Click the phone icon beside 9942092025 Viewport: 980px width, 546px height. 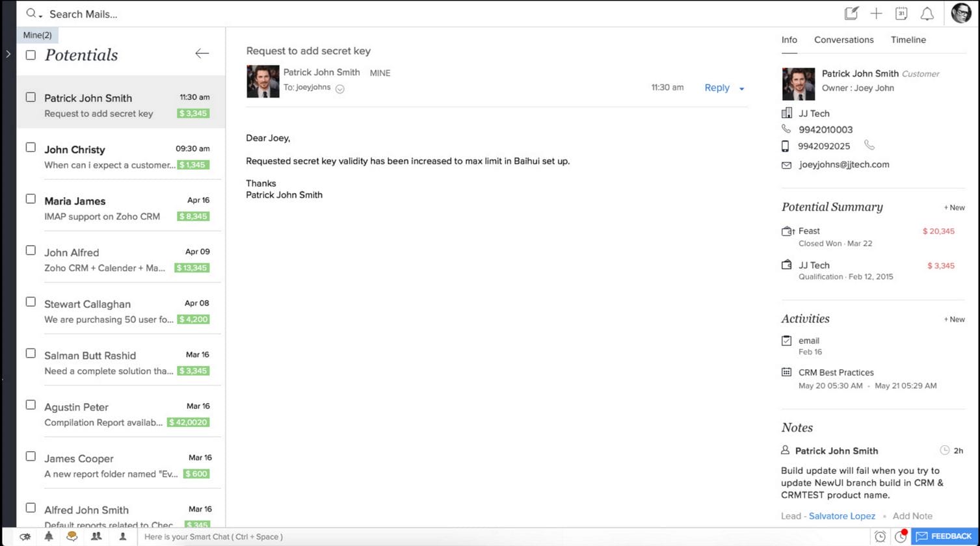870,145
